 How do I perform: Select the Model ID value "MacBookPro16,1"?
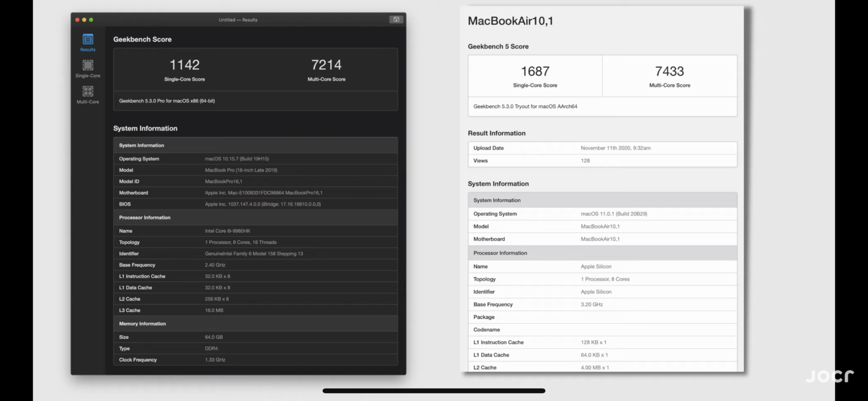point(224,182)
